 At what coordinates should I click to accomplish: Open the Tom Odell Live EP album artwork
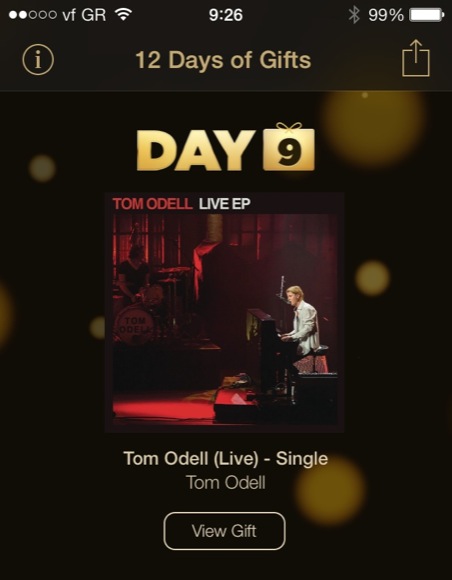tap(225, 312)
